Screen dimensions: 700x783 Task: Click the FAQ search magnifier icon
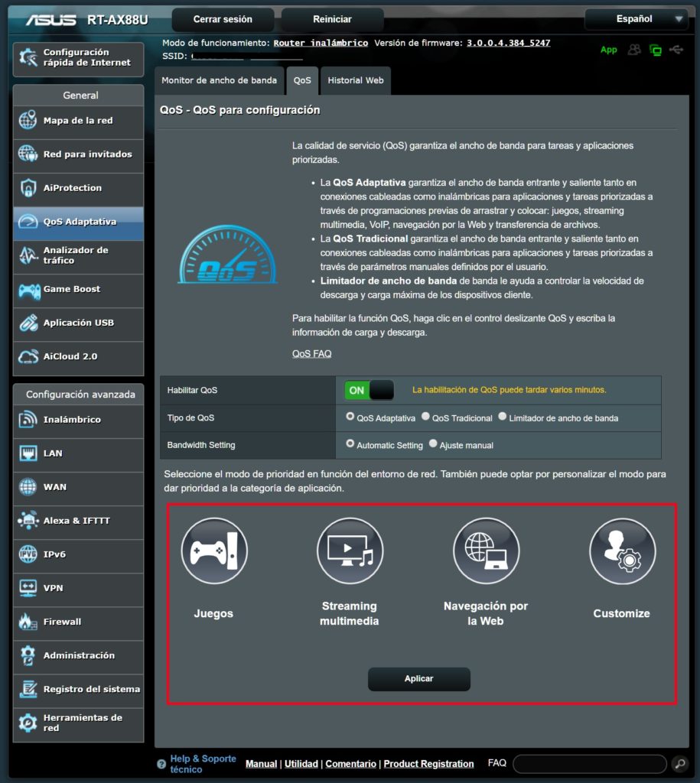679,763
